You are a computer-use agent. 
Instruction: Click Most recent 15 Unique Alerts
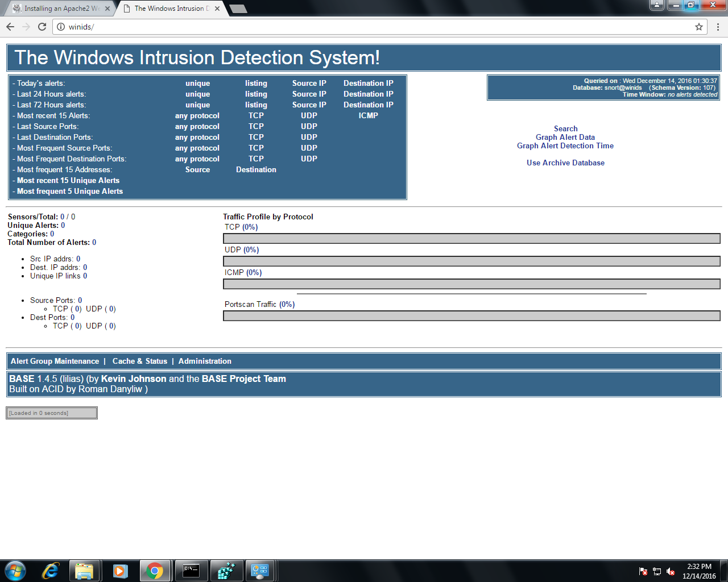(68, 181)
